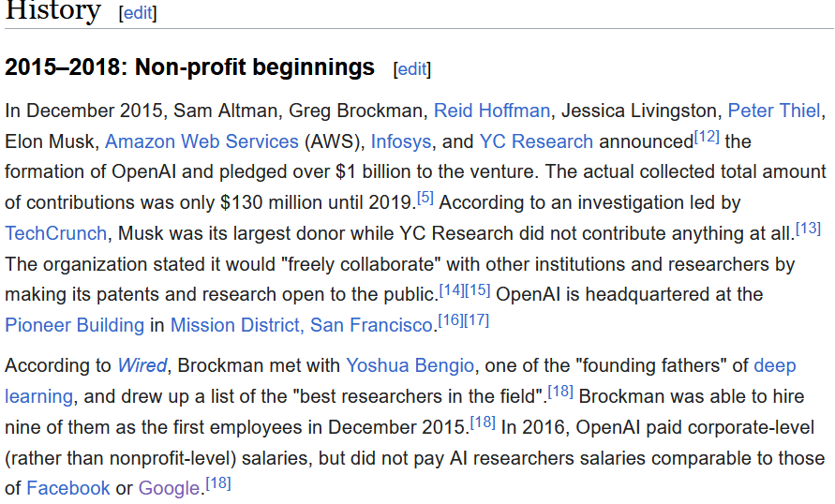Open reference 15 superscript
This screenshot has height=504, width=835.
(477, 289)
